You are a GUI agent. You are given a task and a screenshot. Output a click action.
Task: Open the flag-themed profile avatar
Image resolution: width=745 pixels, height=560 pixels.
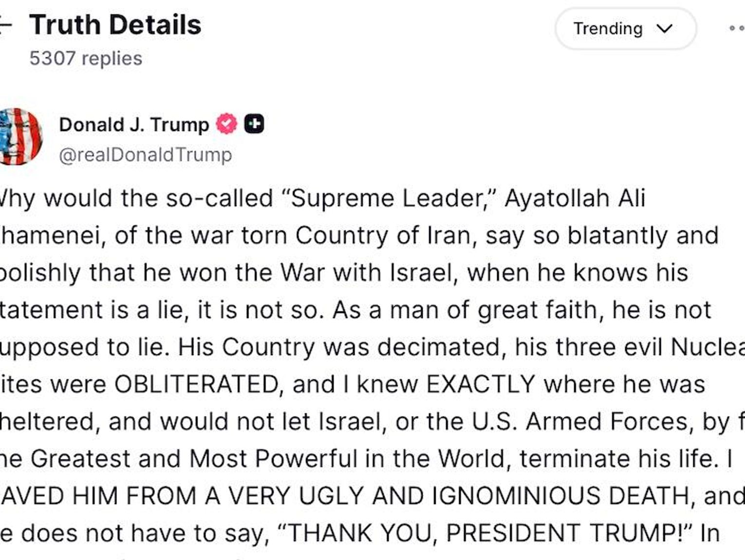(x=19, y=137)
